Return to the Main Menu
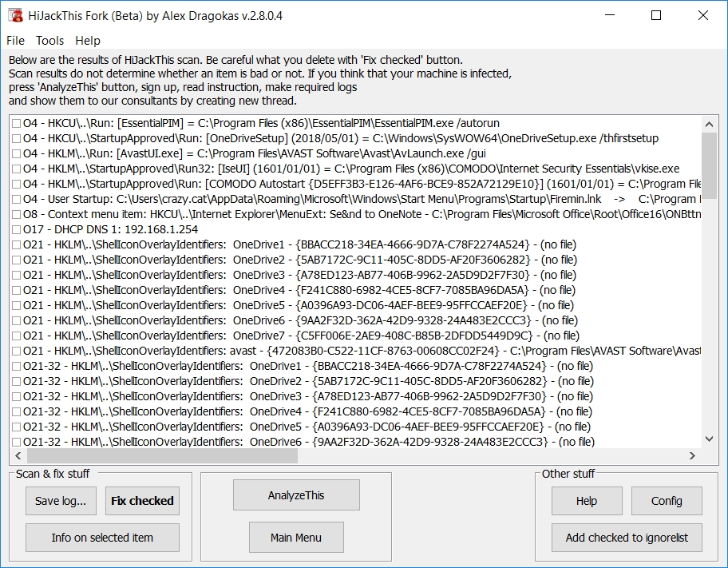728x568 pixels. 296,538
